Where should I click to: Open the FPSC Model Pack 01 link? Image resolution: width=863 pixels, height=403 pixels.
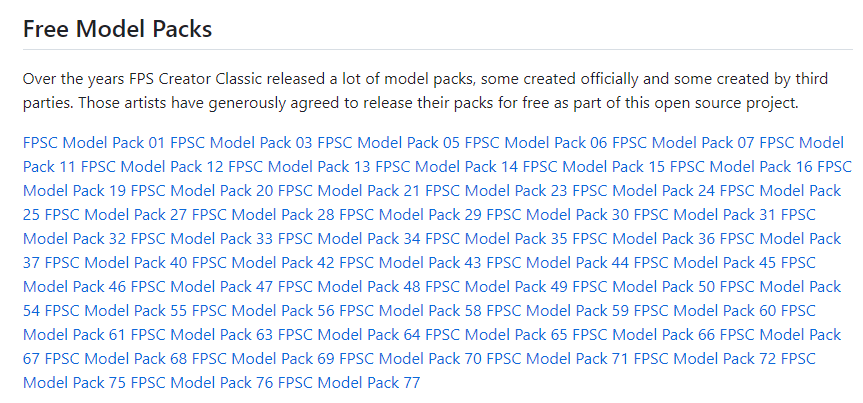pos(94,142)
